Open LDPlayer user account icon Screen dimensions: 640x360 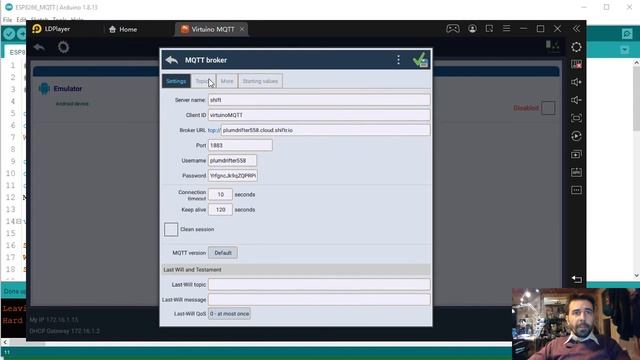pos(472,29)
